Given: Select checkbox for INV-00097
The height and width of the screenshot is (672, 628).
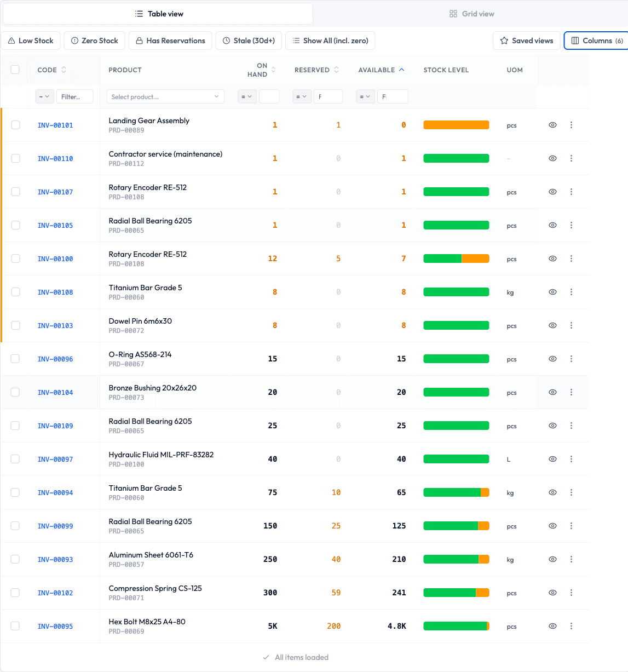Looking at the screenshot, I should click(x=15, y=459).
